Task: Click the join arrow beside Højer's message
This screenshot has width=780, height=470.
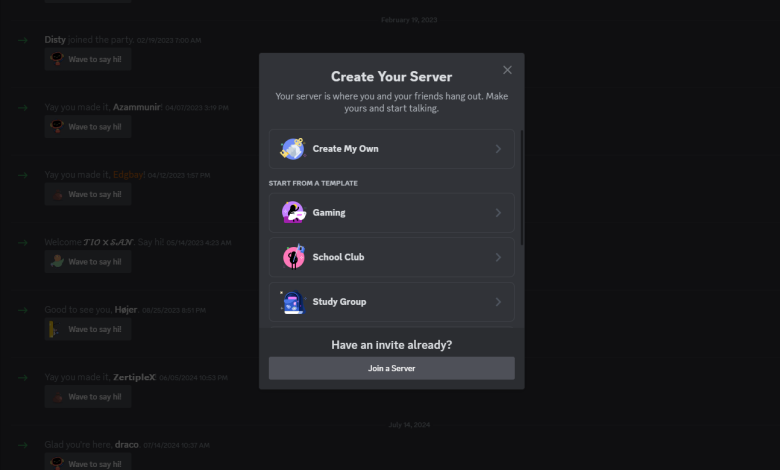Action: [23, 310]
